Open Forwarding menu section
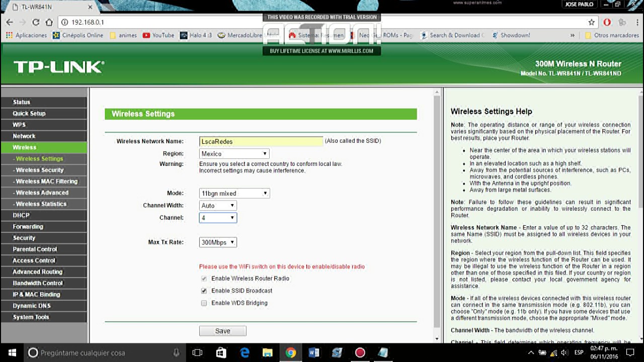Viewport: 644px width, 362px height. 43,226
